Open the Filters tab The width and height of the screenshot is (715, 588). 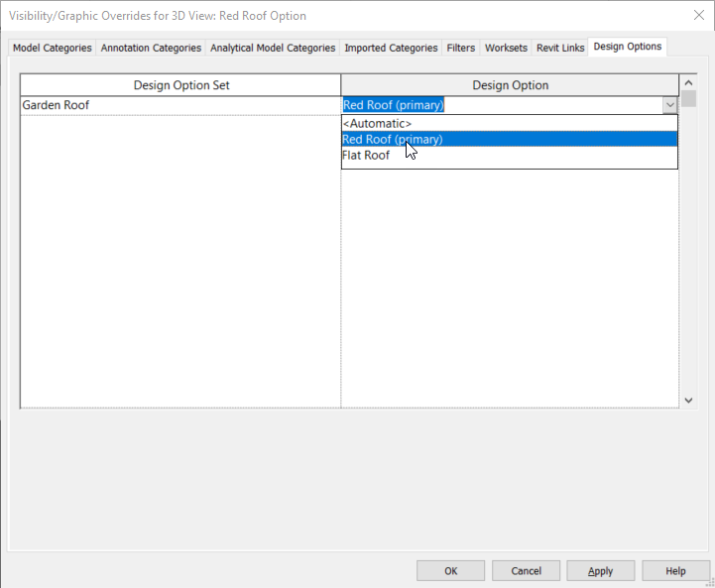pos(460,48)
